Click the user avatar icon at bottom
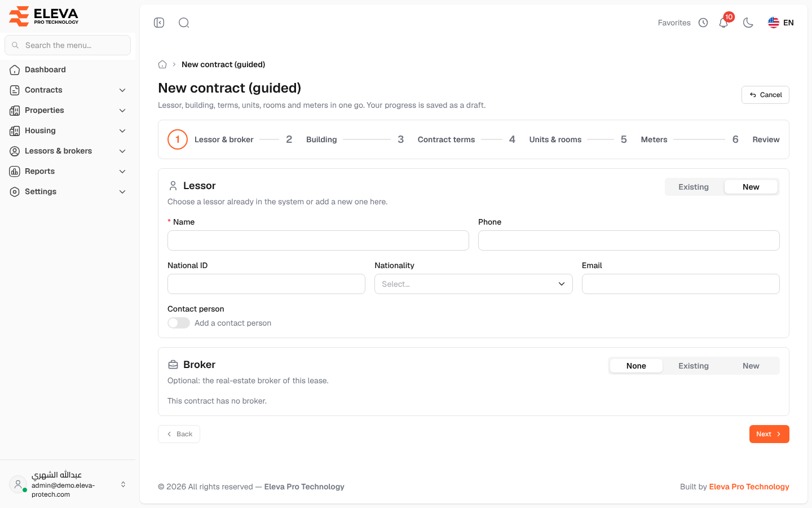Screen dimensions: 812x508 click(18, 484)
